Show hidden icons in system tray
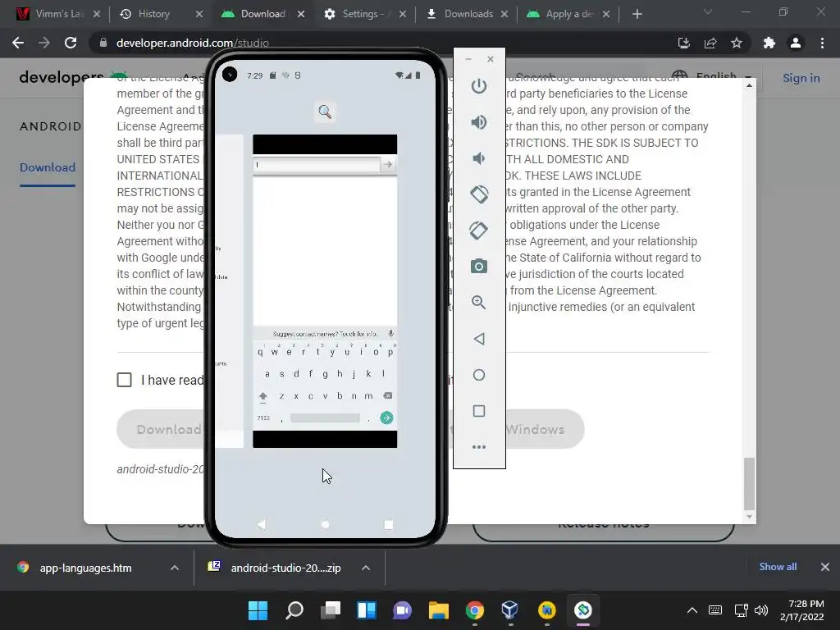The height and width of the screenshot is (630, 840). pyautogui.click(x=692, y=610)
